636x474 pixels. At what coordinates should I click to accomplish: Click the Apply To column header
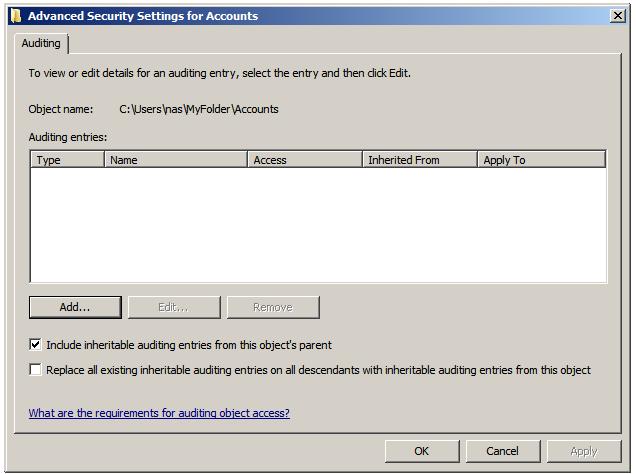point(541,160)
